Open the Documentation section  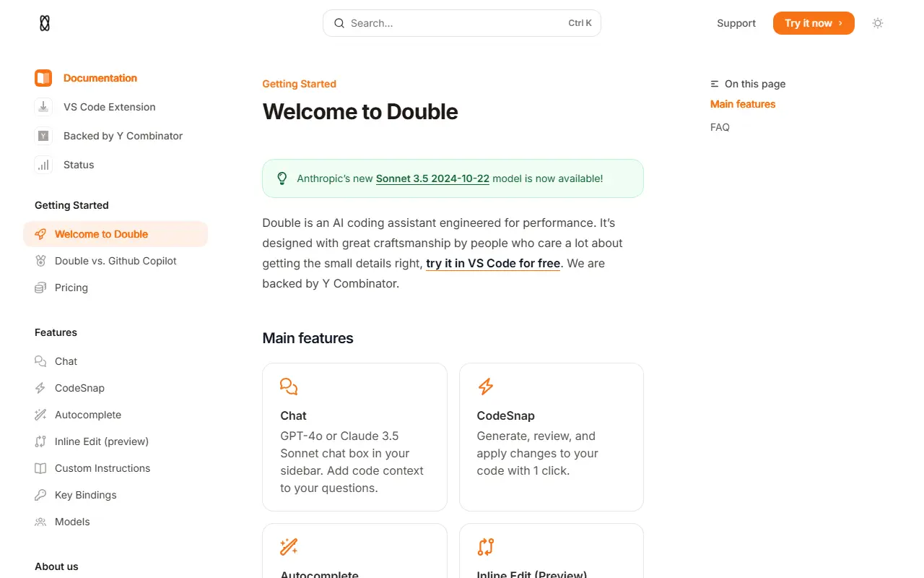pyautogui.click(x=100, y=78)
